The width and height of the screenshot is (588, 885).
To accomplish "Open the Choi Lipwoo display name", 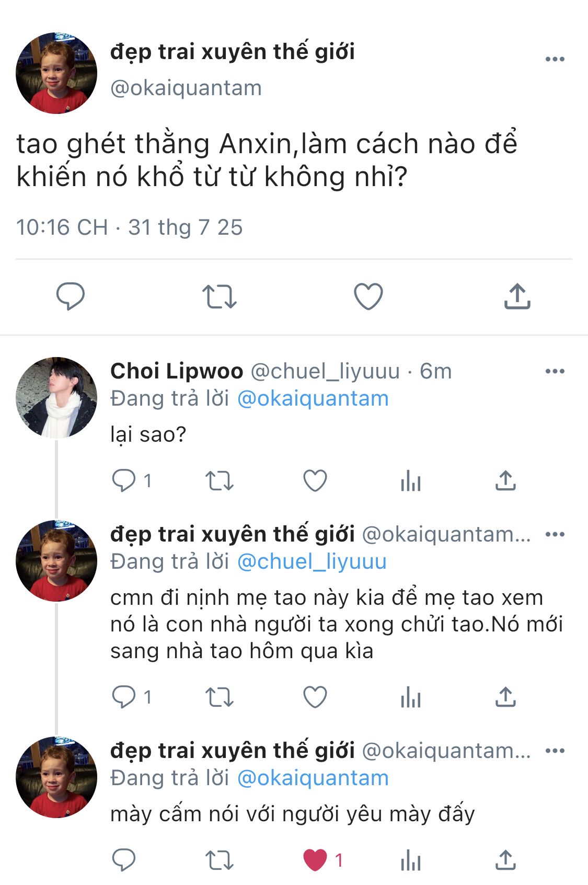I will pyautogui.click(x=177, y=371).
